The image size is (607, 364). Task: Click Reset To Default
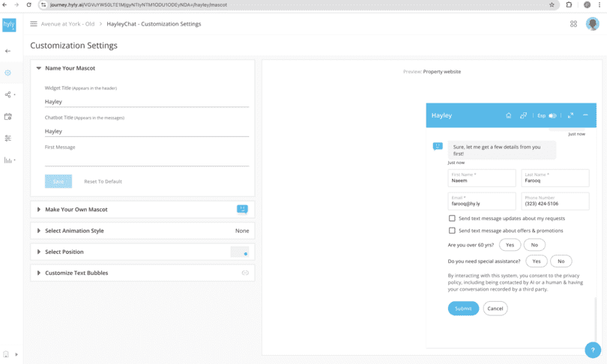103,181
